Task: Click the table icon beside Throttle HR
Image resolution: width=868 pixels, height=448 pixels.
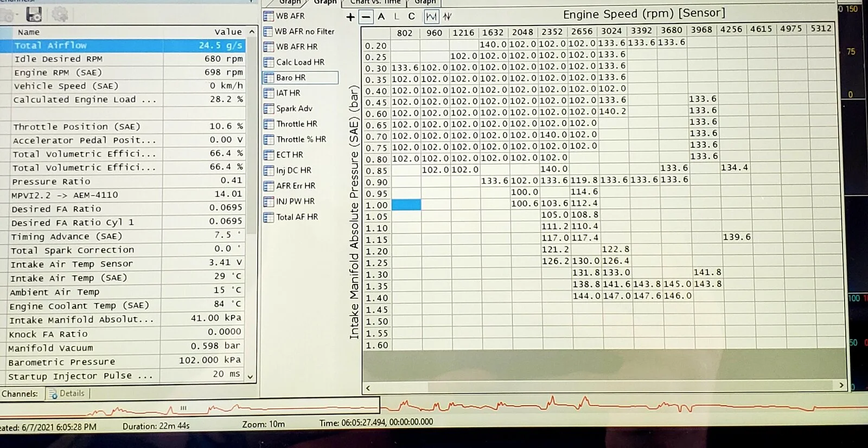Action: coord(269,124)
